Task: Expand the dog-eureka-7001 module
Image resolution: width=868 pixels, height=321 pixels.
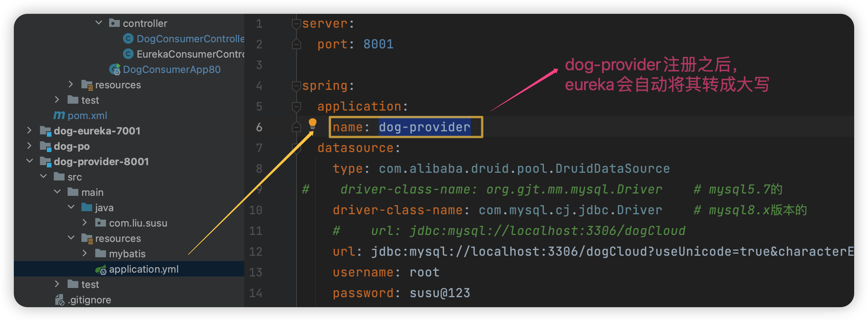Action: tap(29, 130)
